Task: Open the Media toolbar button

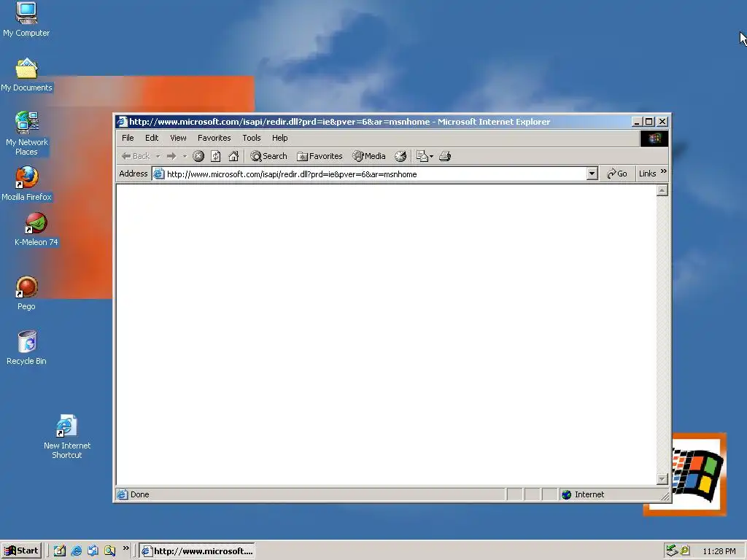Action: [368, 156]
